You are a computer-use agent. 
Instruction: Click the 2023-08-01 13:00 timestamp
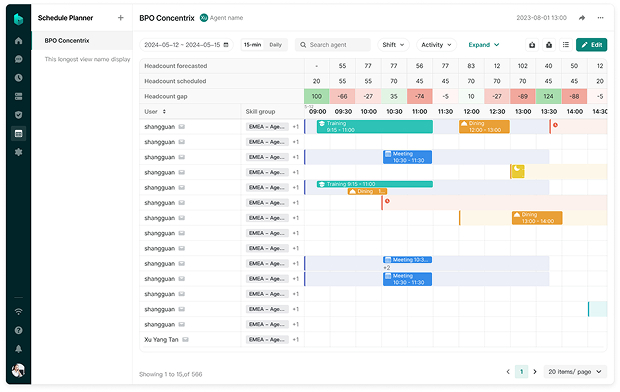click(x=541, y=18)
